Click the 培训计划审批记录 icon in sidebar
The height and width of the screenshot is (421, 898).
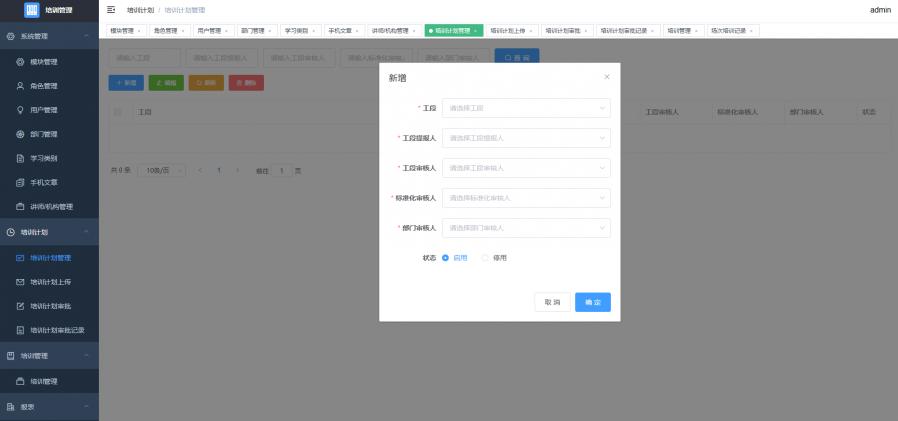20,330
